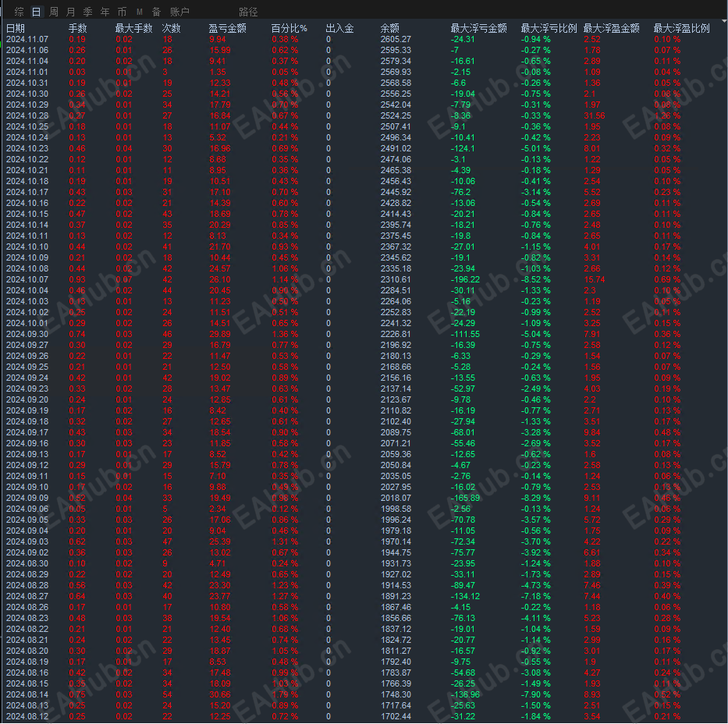Click balance value 2605.27

396,40
